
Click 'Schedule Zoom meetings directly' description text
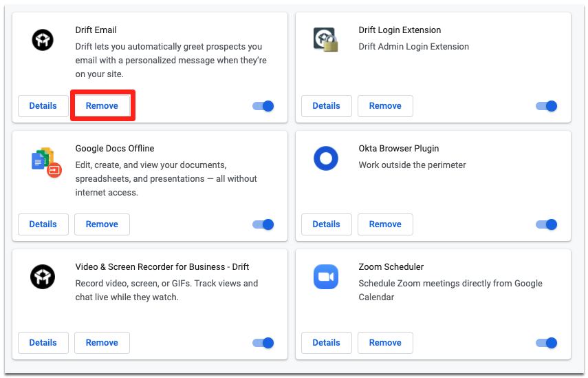point(450,290)
